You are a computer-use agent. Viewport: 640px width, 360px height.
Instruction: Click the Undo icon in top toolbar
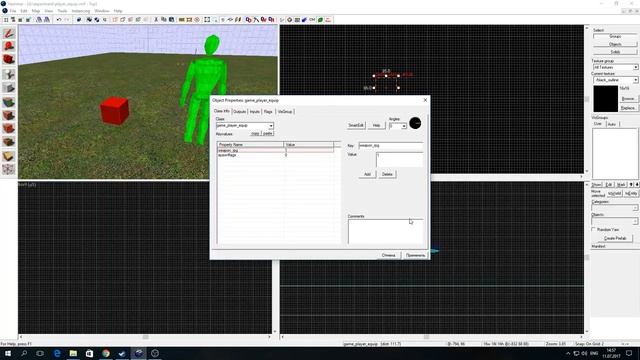(59, 20)
